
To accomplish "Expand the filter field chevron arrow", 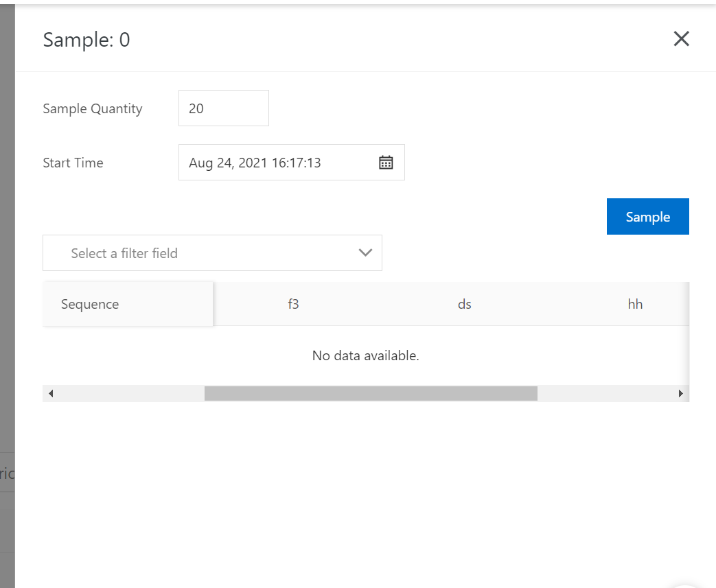I will pos(365,252).
